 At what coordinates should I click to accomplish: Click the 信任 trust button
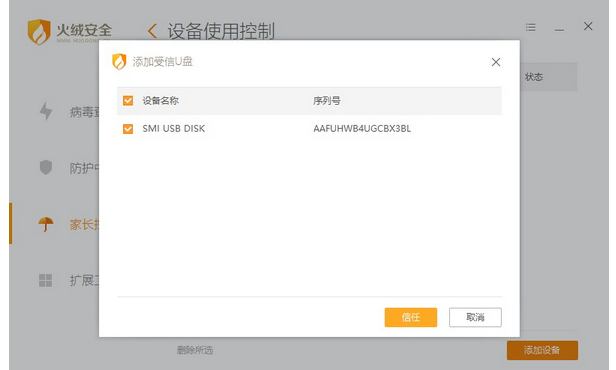pos(411,317)
